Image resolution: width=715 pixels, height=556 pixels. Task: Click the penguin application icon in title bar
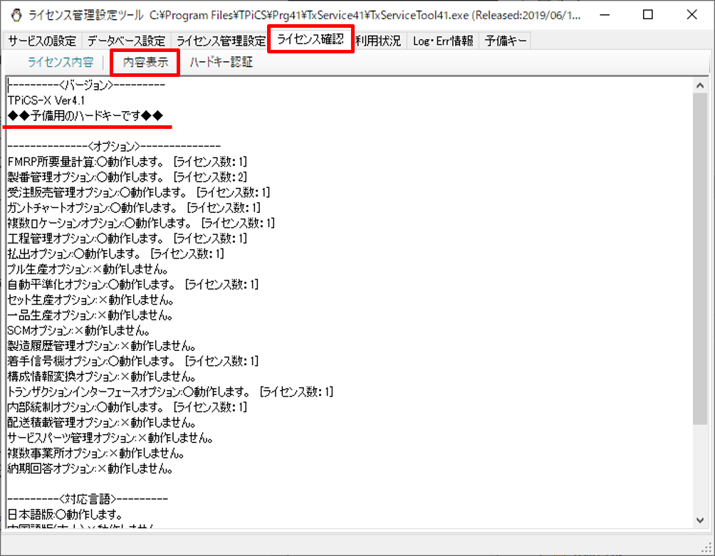tap(16, 15)
